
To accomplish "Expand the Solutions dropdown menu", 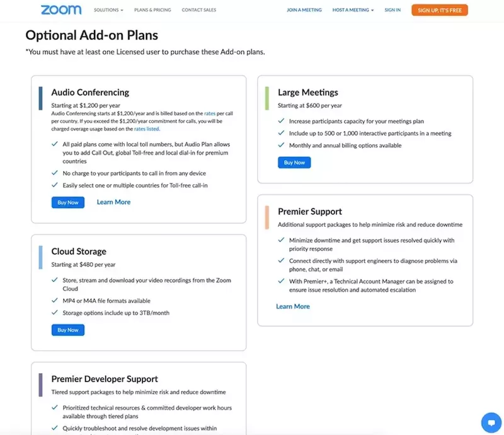I will point(108,9).
